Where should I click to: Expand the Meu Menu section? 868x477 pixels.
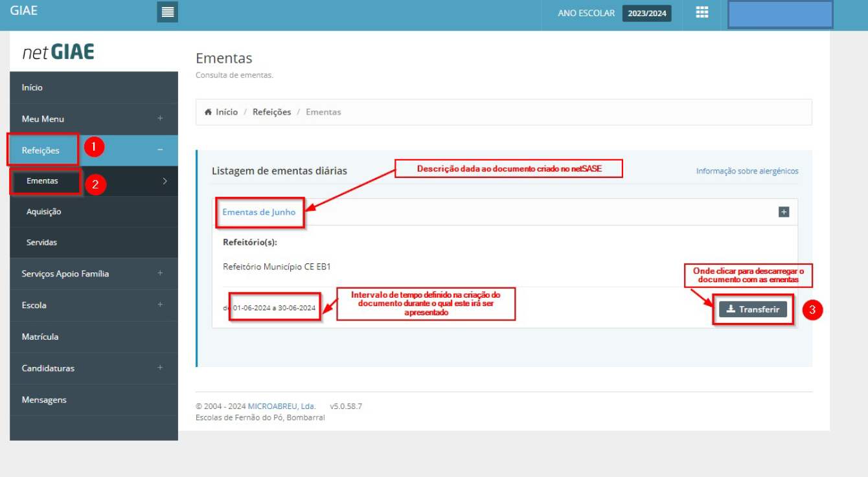pyautogui.click(x=160, y=118)
